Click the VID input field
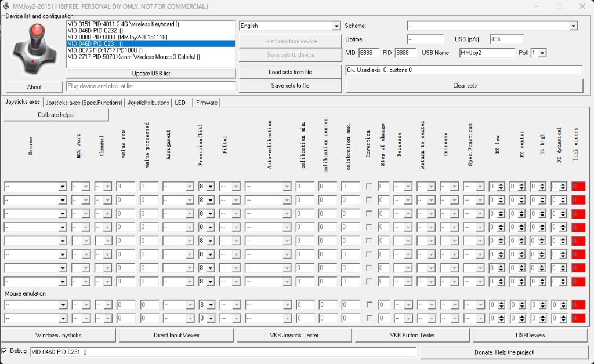 368,53
